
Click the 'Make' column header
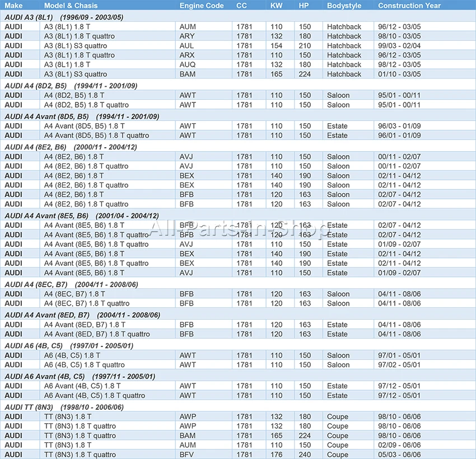[x=13, y=6]
